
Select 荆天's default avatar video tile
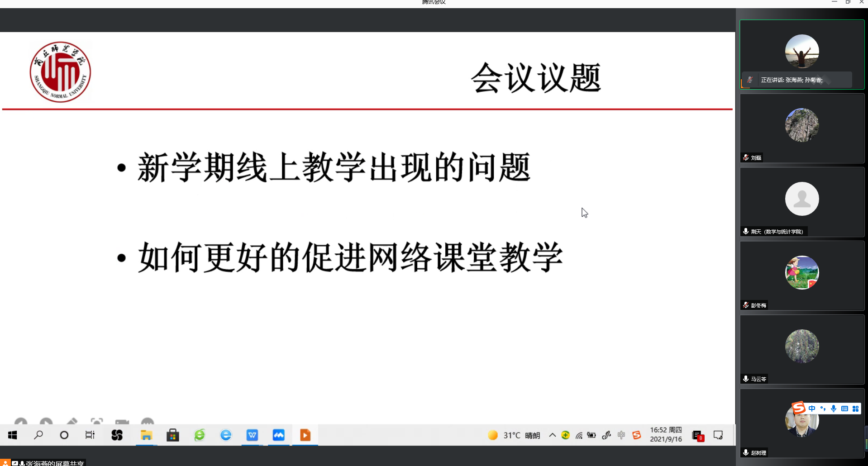(x=801, y=199)
